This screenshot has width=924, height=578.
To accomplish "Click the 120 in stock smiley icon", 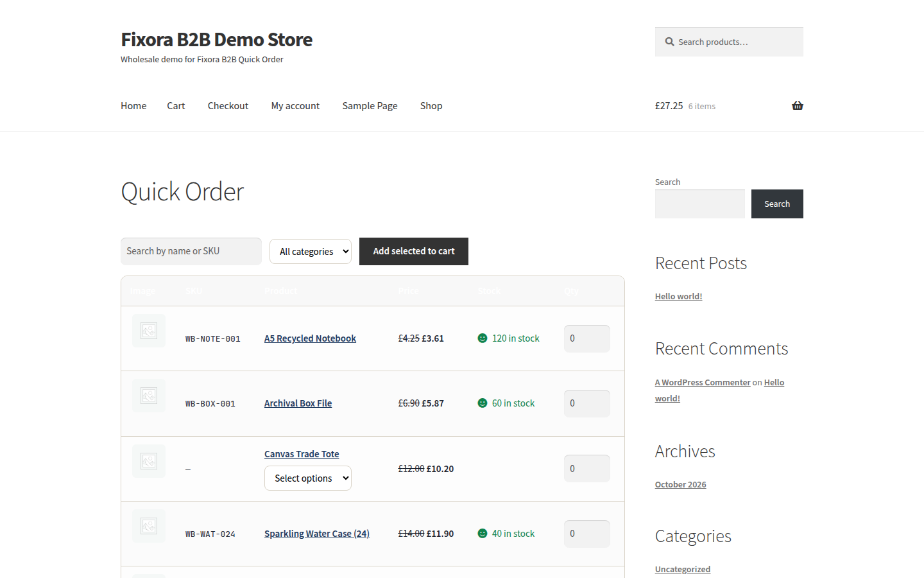I will pyautogui.click(x=483, y=338).
